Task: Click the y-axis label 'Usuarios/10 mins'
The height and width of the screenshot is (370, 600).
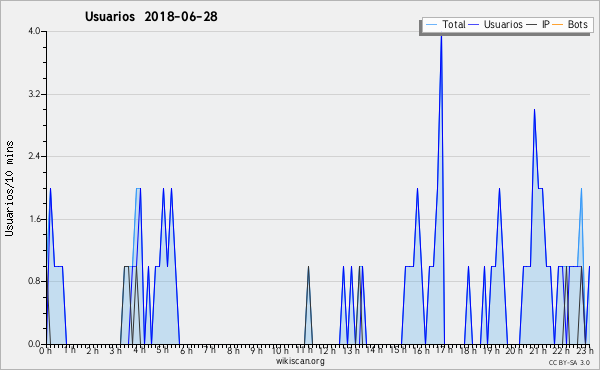Action: pos(9,189)
